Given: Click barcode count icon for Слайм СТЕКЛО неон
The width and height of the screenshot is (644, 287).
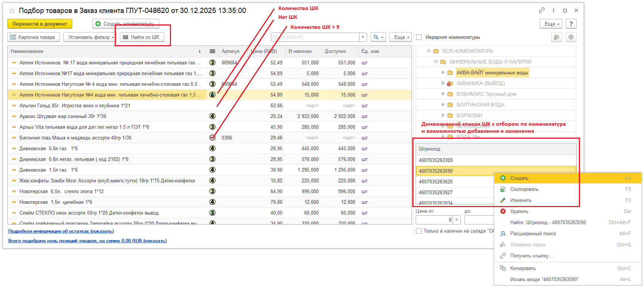Looking at the screenshot, I should click(x=212, y=213).
